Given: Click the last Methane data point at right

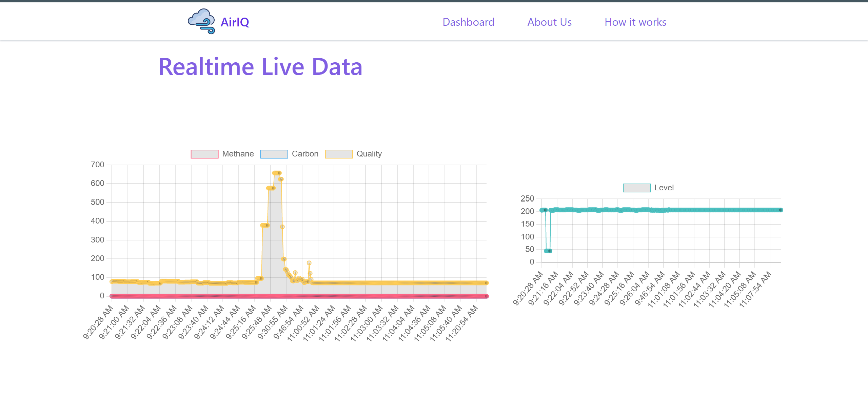Looking at the screenshot, I should click(487, 296).
